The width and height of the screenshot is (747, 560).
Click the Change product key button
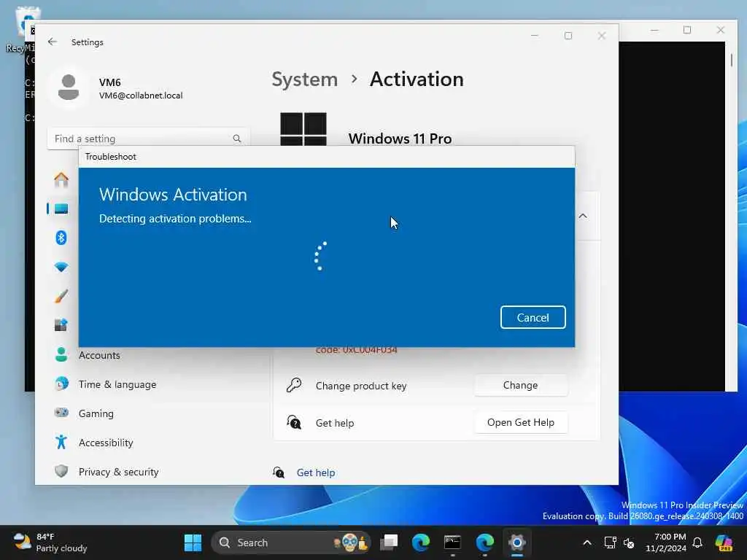520,385
